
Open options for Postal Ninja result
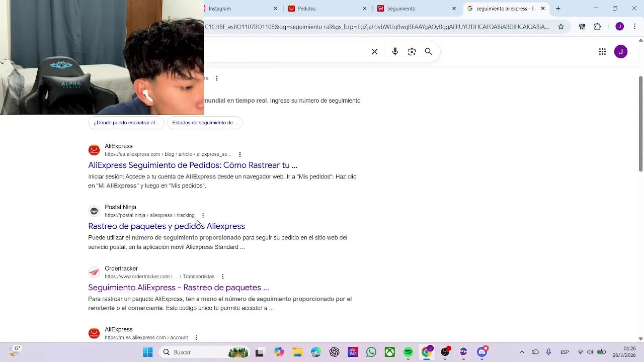click(x=203, y=215)
